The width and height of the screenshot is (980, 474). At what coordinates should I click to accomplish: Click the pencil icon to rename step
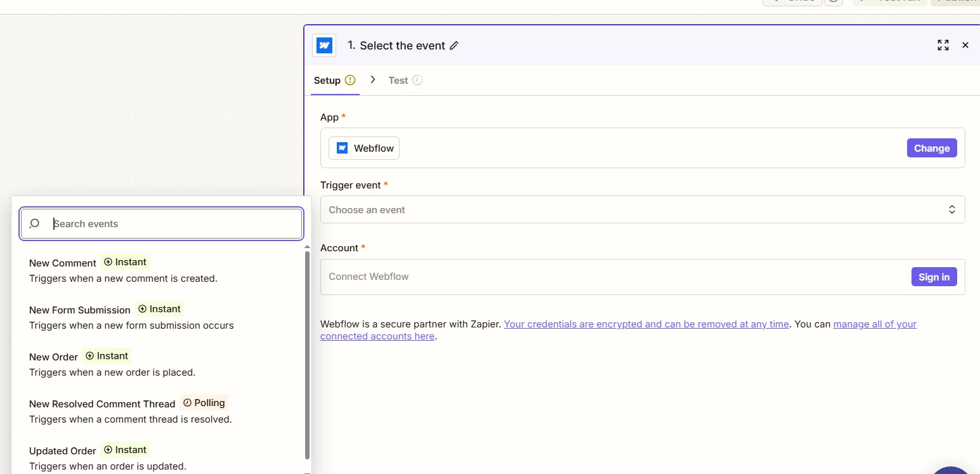pyautogui.click(x=454, y=46)
